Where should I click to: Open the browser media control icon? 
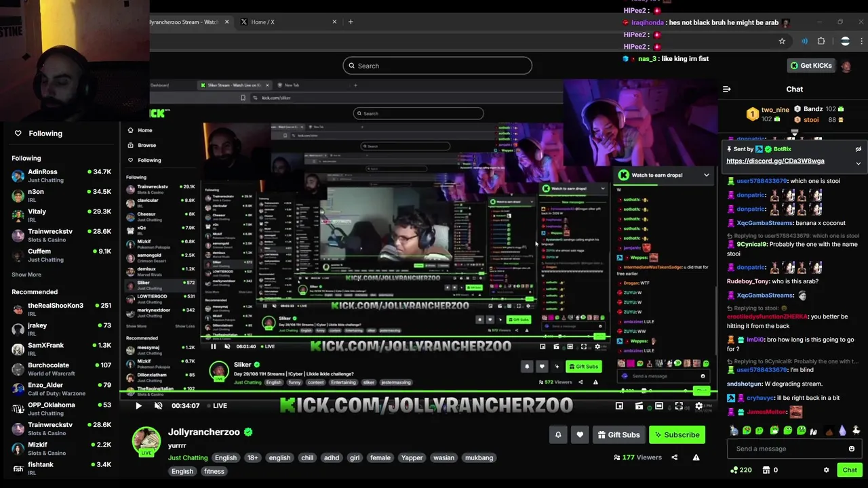[x=804, y=41]
